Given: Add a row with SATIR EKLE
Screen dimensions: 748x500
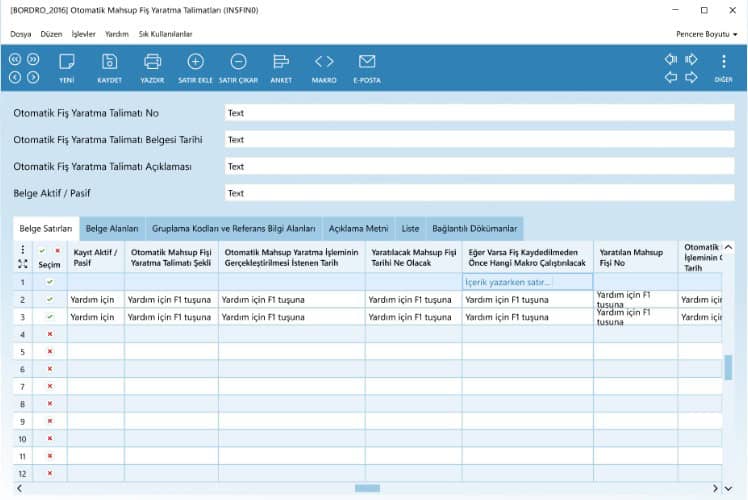Looking at the screenshot, I should (195, 62).
